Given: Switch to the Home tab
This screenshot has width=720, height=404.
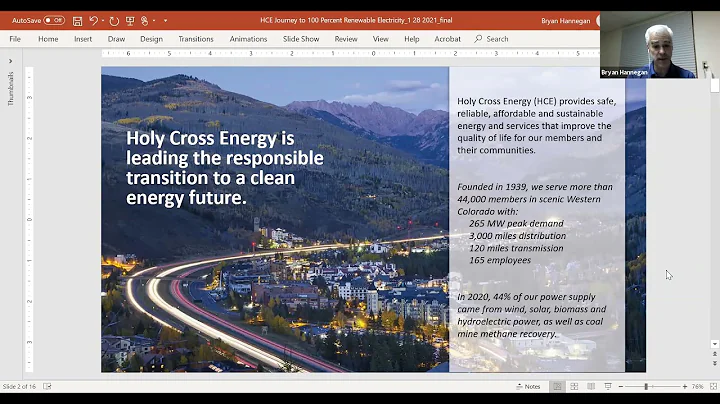Looking at the screenshot, I should (x=48, y=39).
